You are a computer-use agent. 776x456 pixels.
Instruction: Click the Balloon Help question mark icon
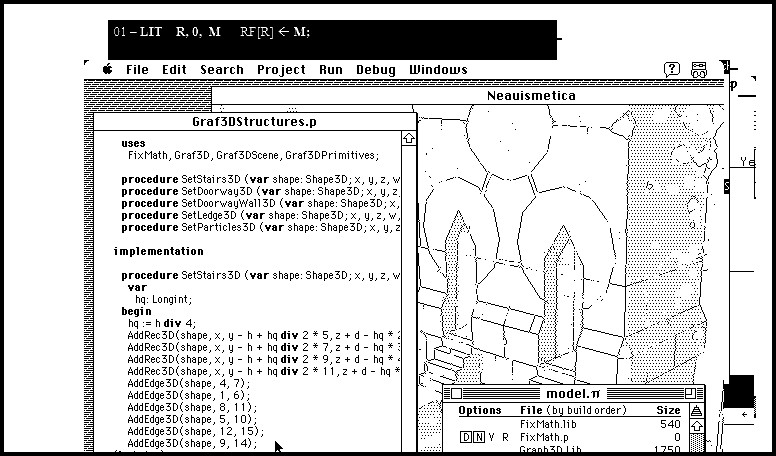point(673,69)
